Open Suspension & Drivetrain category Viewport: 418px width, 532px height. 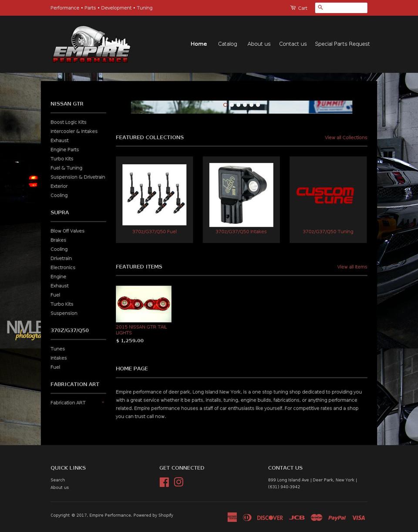coord(78,177)
